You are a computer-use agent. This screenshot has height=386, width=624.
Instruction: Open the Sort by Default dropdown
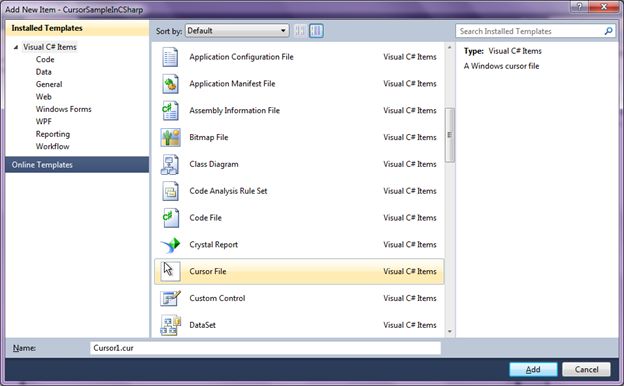pos(237,31)
